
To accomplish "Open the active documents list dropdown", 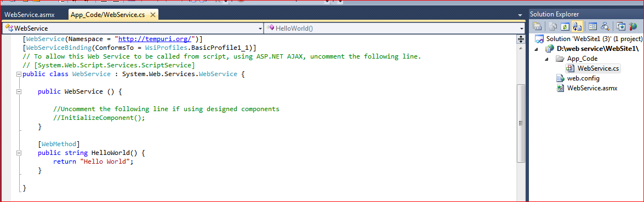I will 520,15.
